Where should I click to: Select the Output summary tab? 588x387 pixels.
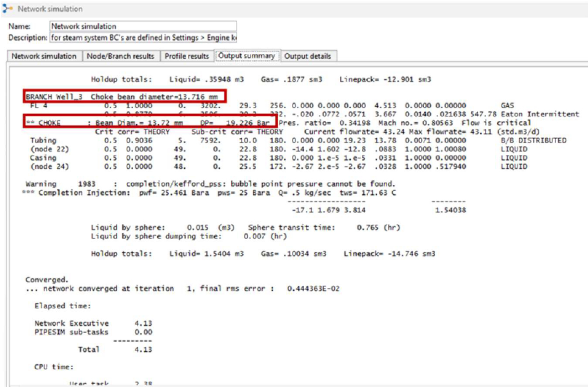point(246,56)
